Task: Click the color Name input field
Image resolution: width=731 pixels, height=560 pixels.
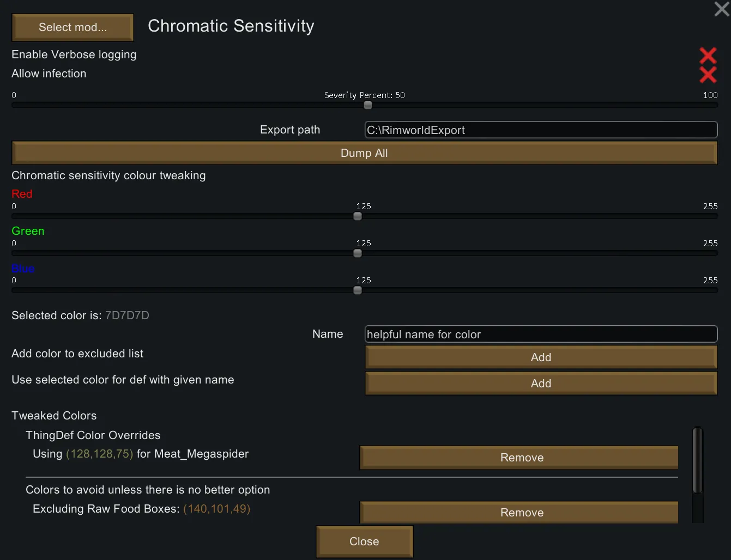Action: tap(540, 334)
